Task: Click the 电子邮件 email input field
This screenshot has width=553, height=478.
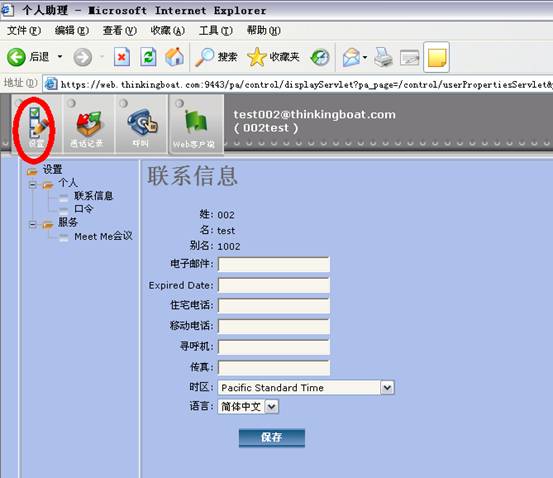Action: pos(274,264)
